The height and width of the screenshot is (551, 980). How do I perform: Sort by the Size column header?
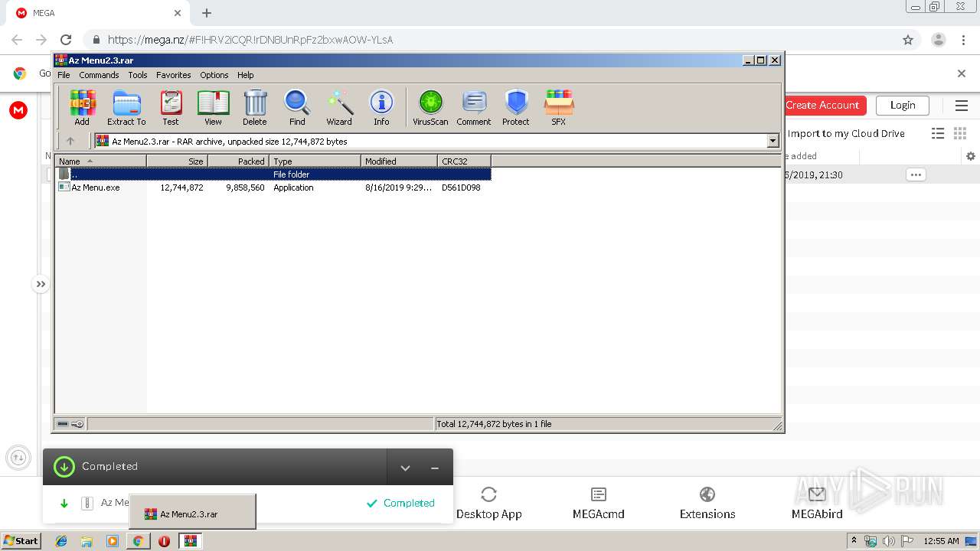(x=177, y=161)
